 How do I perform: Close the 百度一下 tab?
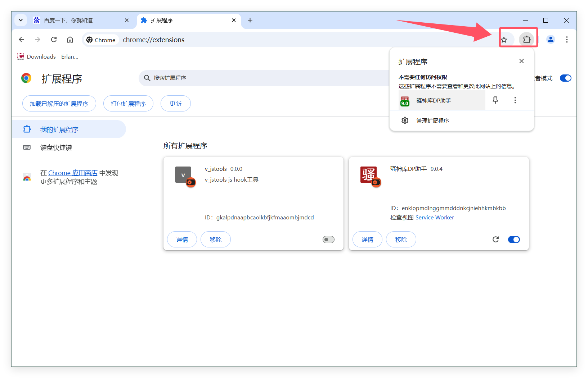pos(127,21)
